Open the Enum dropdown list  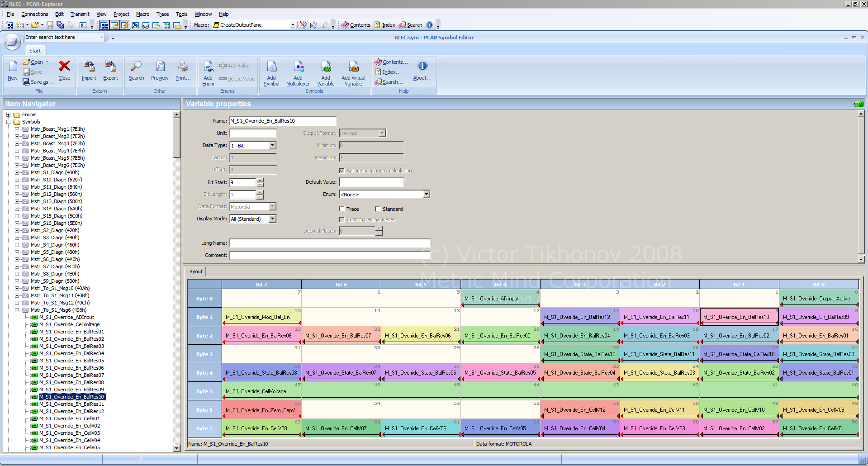pos(426,195)
